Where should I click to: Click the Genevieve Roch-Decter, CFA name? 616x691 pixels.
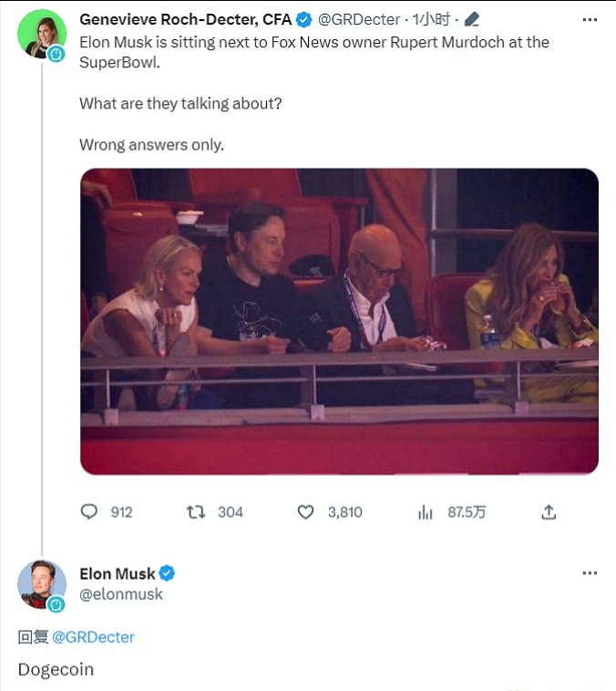click(x=187, y=19)
